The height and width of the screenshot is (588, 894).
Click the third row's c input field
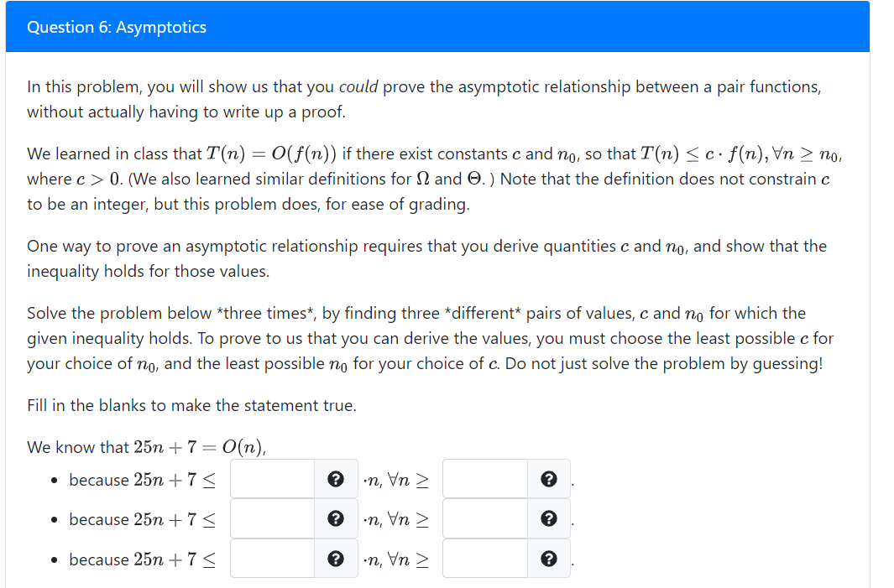pos(273,558)
